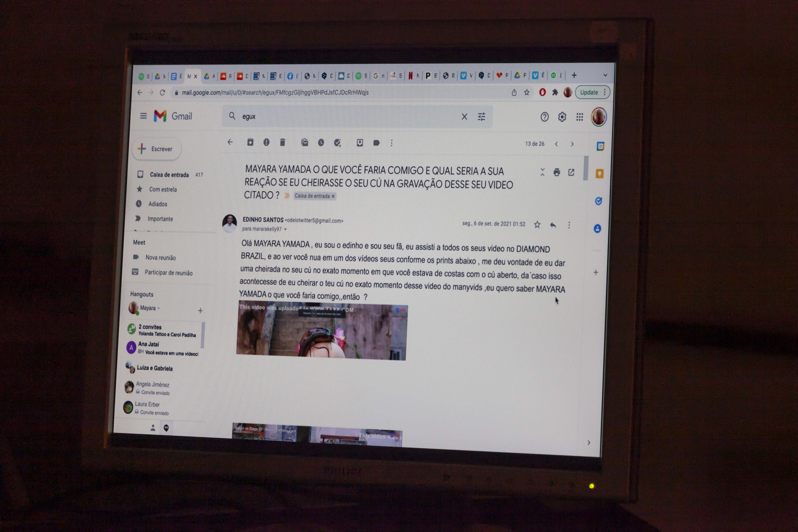798x532 pixels.
Task: Star the message from EDINHO SANTOS
Action: [x=537, y=225]
